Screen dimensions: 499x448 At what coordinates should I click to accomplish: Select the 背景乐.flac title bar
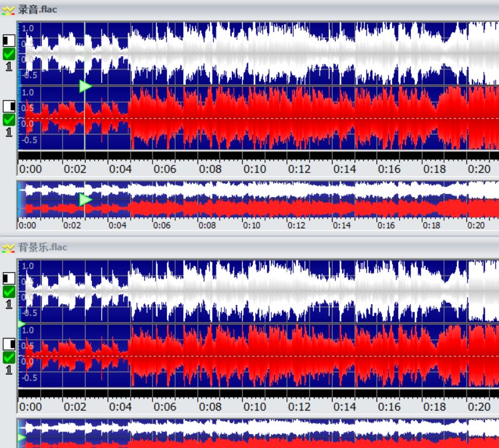click(250, 247)
